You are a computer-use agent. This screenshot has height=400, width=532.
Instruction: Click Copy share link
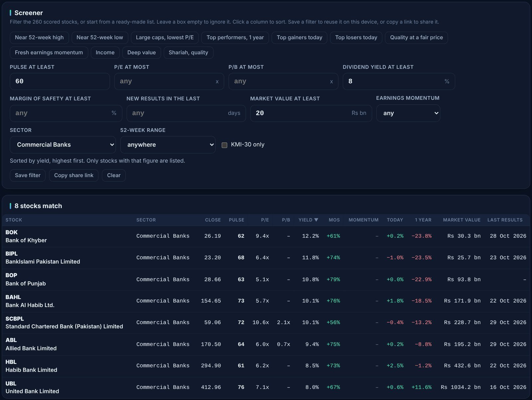tap(74, 175)
